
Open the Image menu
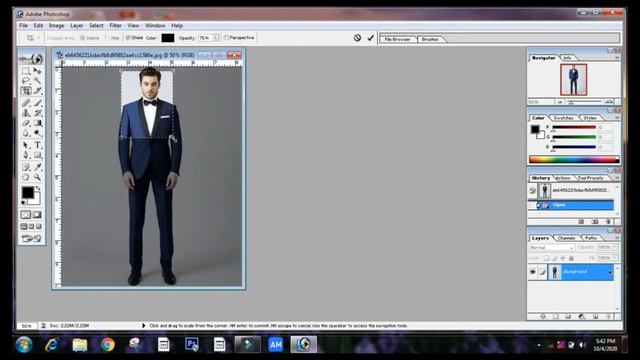click(x=56, y=25)
